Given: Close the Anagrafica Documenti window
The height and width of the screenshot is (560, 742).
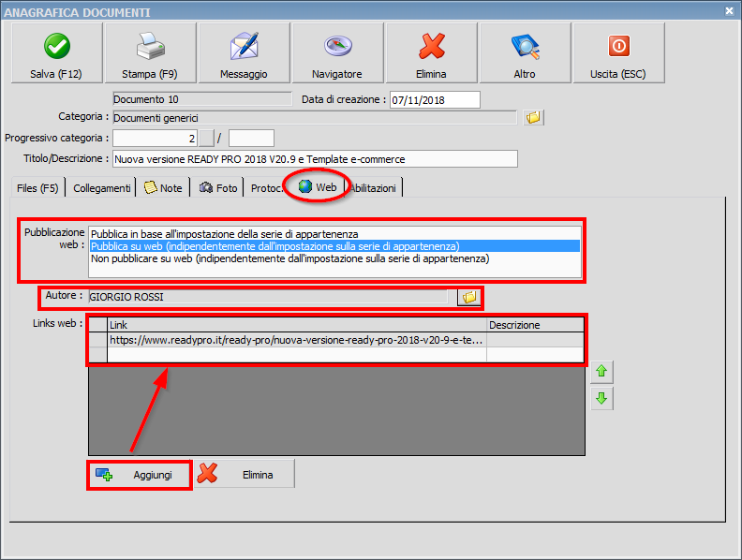Looking at the screenshot, I should 729,10.
